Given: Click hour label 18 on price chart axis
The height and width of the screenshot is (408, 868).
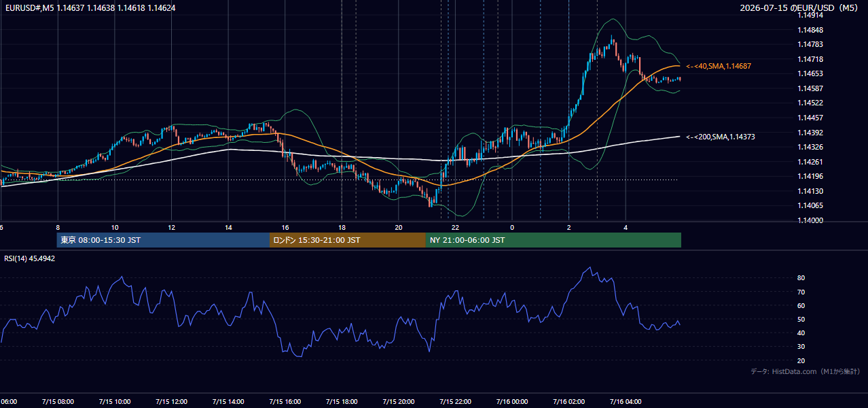Looking at the screenshot, I should click(342, 227).
